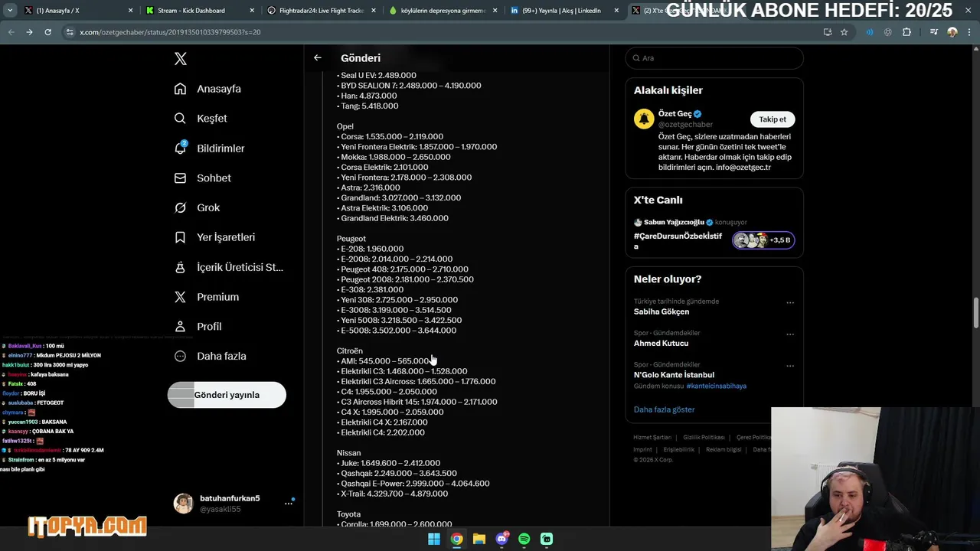Image resolution: width=980 pixels, height=551 pixels.
Task: Click browser forward arrow
Action: 29,32
